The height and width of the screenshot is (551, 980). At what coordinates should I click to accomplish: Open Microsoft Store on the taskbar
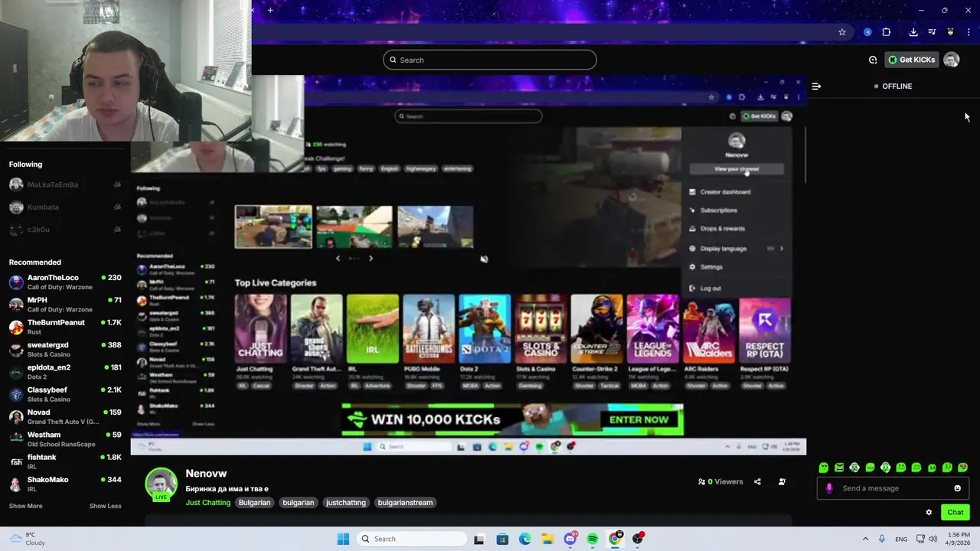coord(501,539)
